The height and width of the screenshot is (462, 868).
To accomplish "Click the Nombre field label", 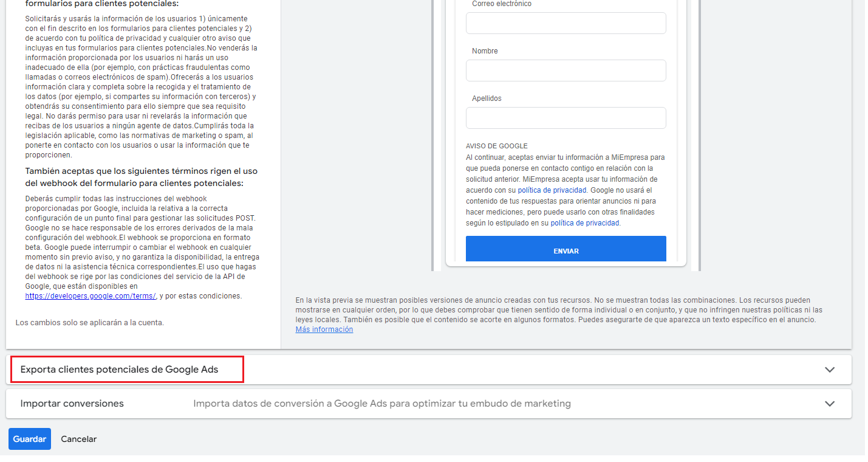I will coord(485,51).
